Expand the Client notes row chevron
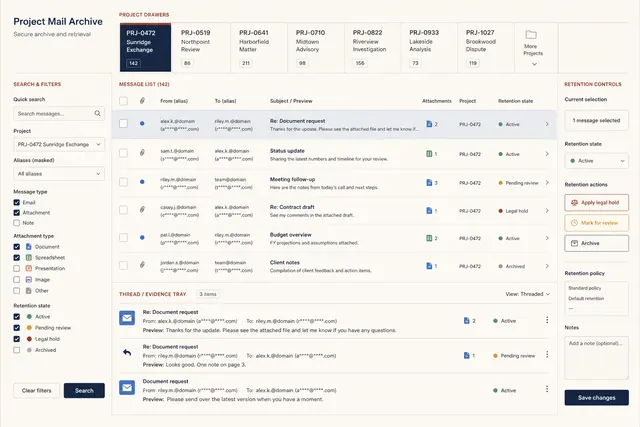The height and width of the screenshot is (427, 640). [x=547, y=266]
